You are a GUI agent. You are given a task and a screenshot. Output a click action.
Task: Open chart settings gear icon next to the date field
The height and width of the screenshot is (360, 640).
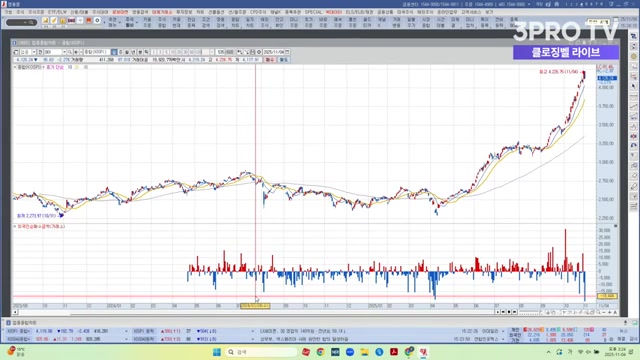[x=259, y=52]
